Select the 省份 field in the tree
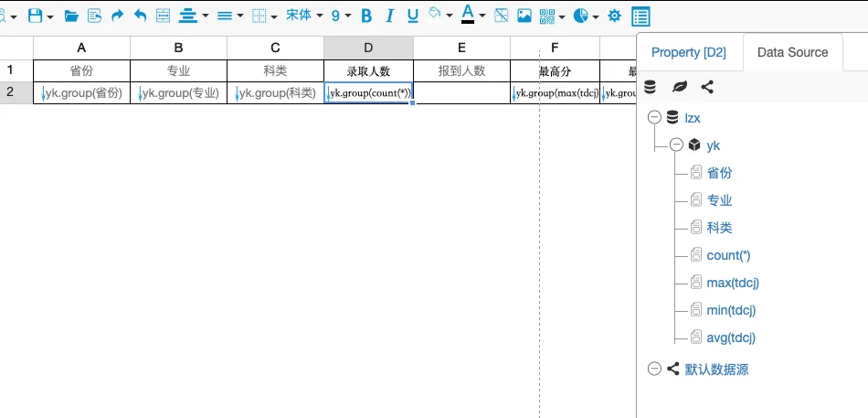Image resolution: width=868 pixels, height=418 pixels. coord(719,173)
